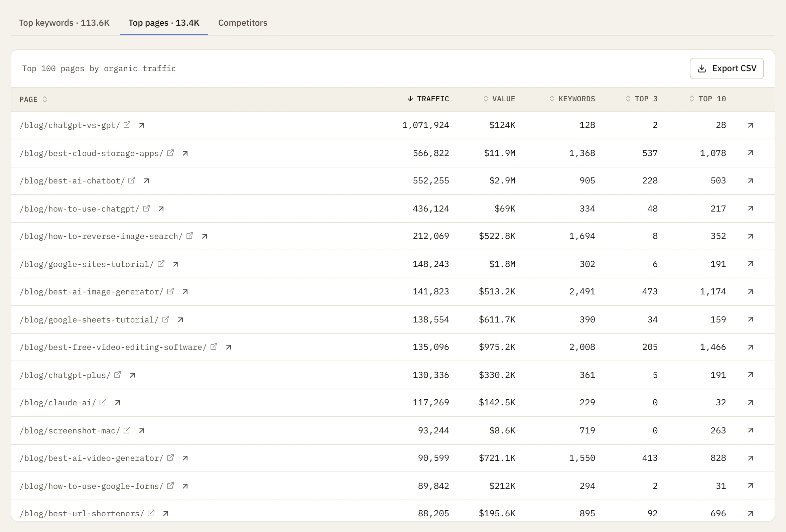This screenshot has height=532, width=786.
Task: Open external link icon for /blog/best-ai-chatbot/
Action: [x=132, y=180]
